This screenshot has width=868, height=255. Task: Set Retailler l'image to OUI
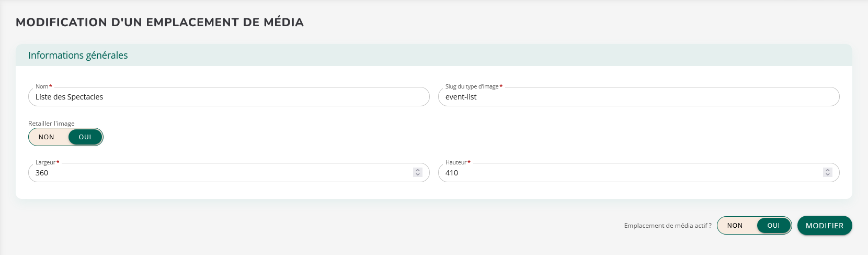85,137
